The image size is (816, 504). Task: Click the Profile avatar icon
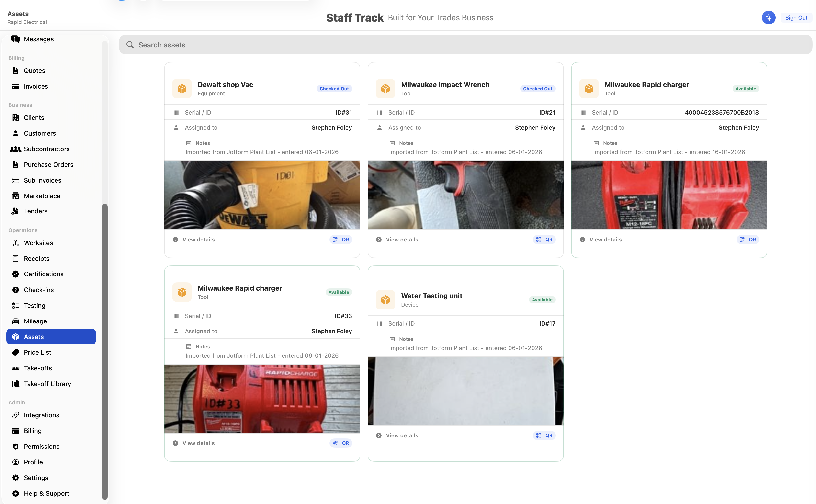coord(15,462)
